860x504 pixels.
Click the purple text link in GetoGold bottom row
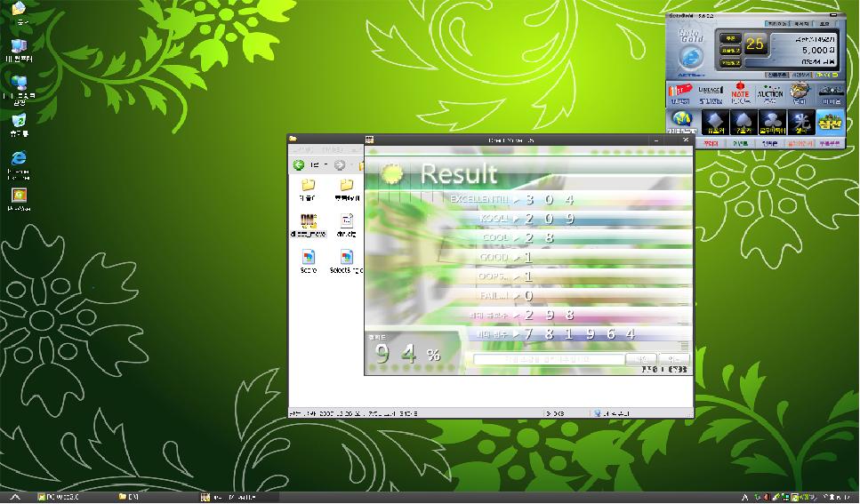830,143
